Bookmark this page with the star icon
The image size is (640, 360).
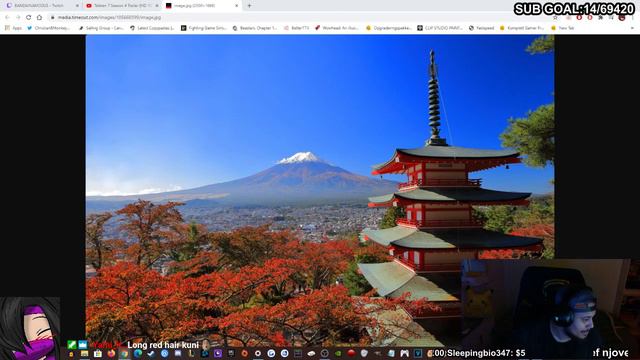(555, 18)
